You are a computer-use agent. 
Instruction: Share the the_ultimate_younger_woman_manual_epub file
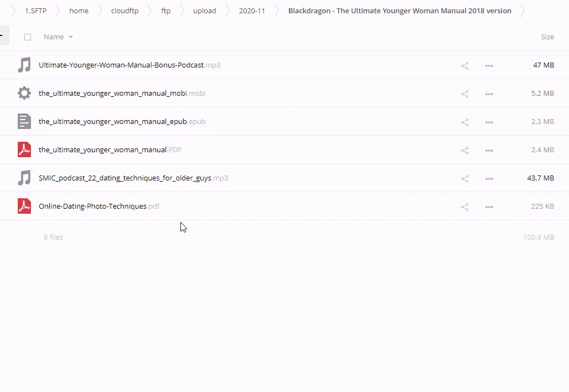(x=465, y=122)
